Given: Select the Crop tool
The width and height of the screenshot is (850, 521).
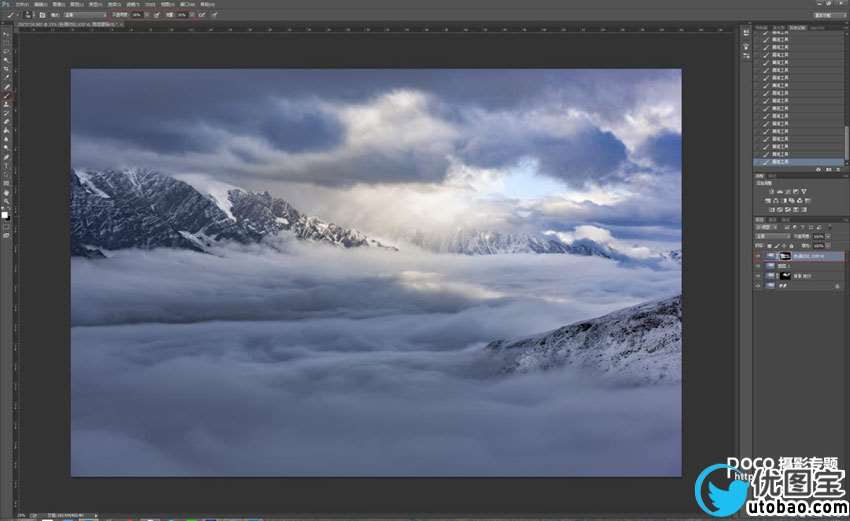Looking at the screenshot, I should (6, 68).
